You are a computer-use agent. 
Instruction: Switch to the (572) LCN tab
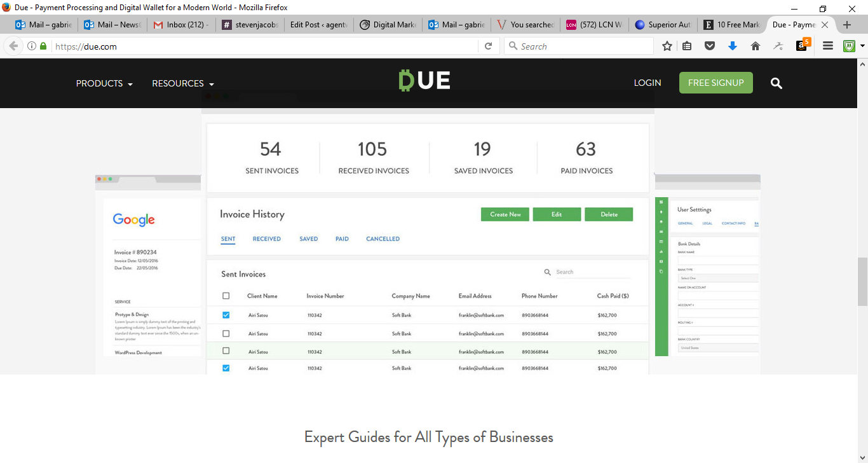pos(594,25)
